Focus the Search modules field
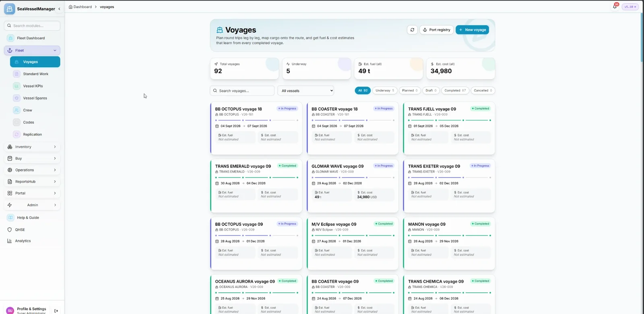Image resolution: width=644 pixels, height=314 pixels. point(32,26)
